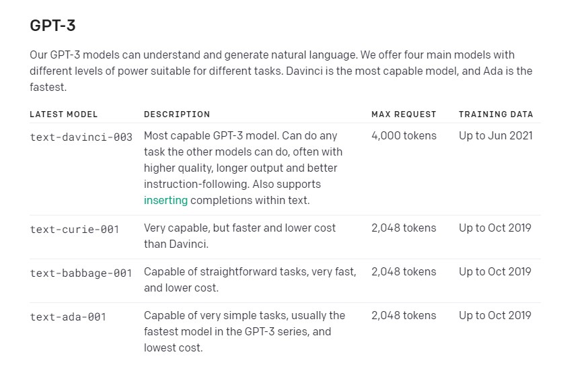Select the text-davinci-003 model name
Screen dimensions: 588x369
click(x=81, y=137)
